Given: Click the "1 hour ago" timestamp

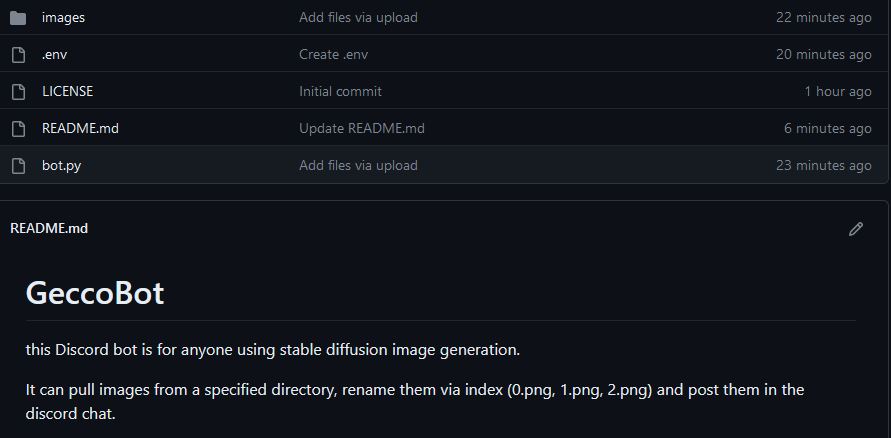Looking at the screenshot, I should 837,91.
